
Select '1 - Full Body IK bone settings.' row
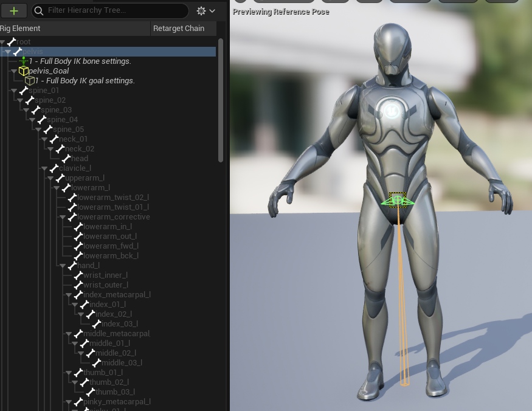click(x=108, y=61)
